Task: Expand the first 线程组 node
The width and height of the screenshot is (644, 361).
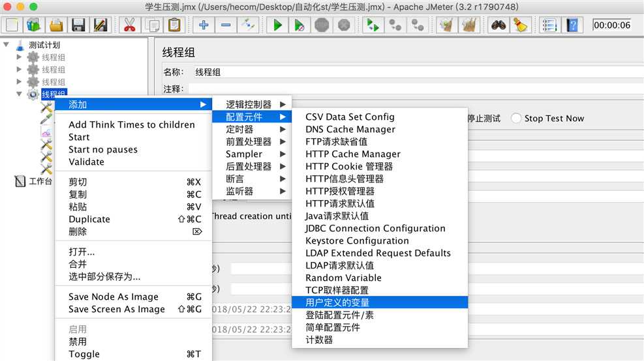Action: tap(19, 57)
